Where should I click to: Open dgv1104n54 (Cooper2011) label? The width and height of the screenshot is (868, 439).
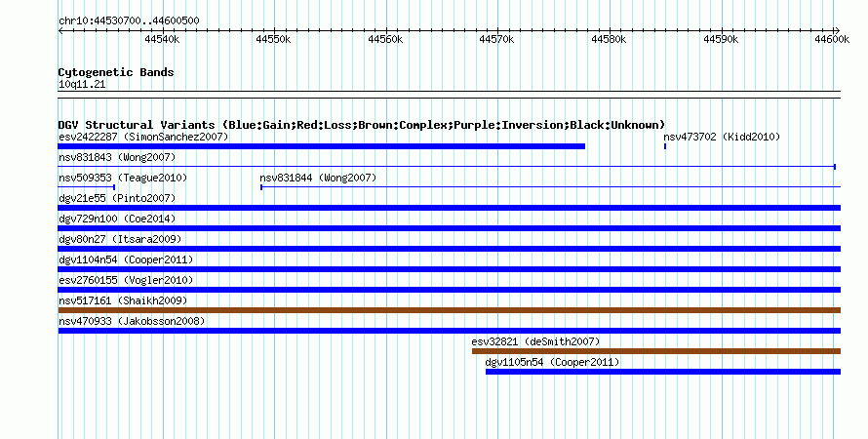click(x=126, y=259)
